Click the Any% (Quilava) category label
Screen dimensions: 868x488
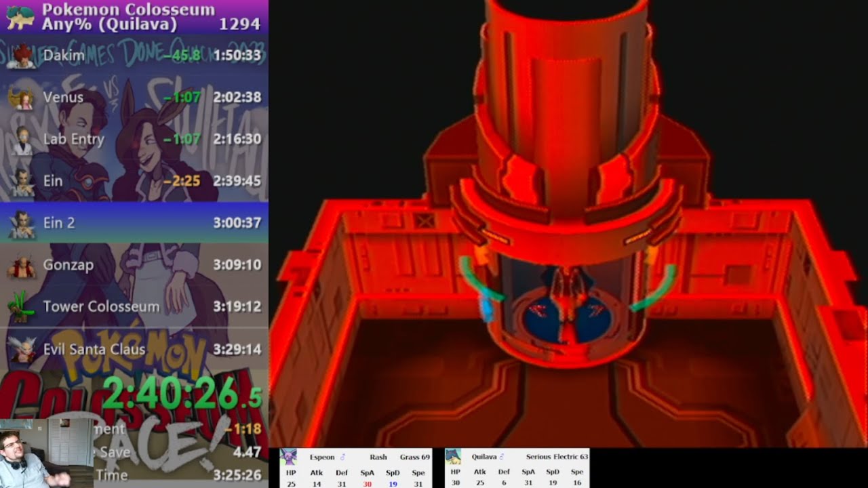(x=109, y=24)
